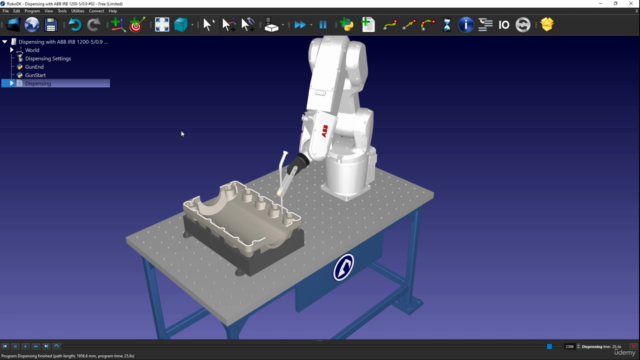Expand the World tree node
Viewport: 640px width, 360px height.
tap(11, 50)
